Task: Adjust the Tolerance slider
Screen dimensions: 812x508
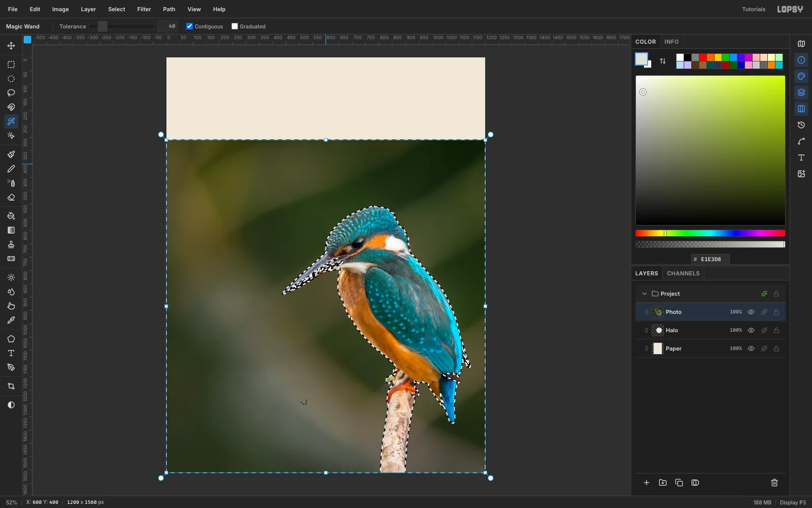Action: [122, 26]
